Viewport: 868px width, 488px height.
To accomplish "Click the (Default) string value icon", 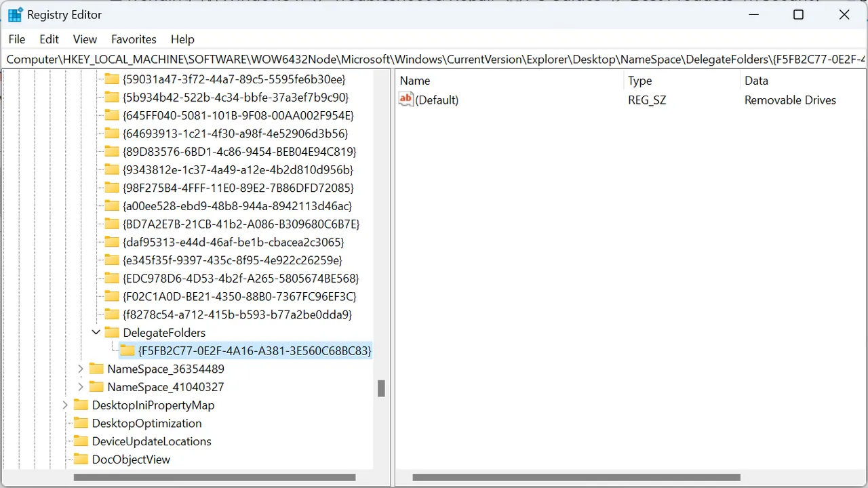I will tap(406, 100).
